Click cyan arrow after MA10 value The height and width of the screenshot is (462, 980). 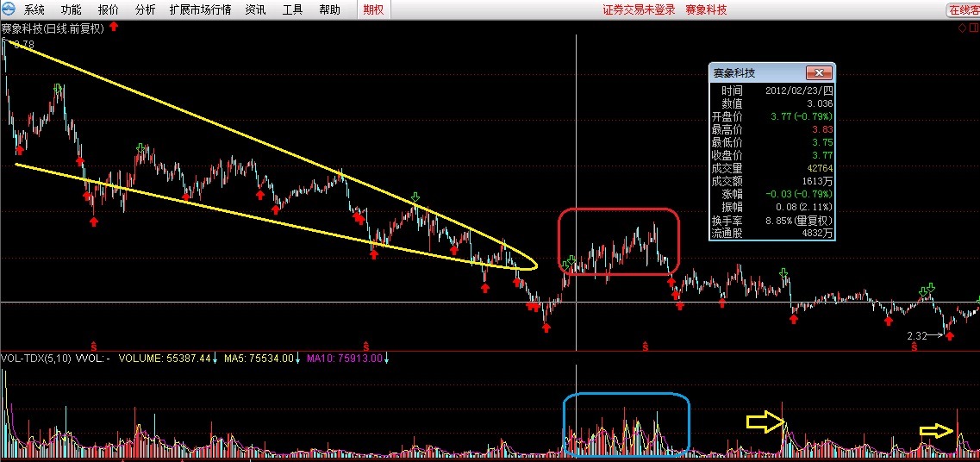(x=387, y=358)
